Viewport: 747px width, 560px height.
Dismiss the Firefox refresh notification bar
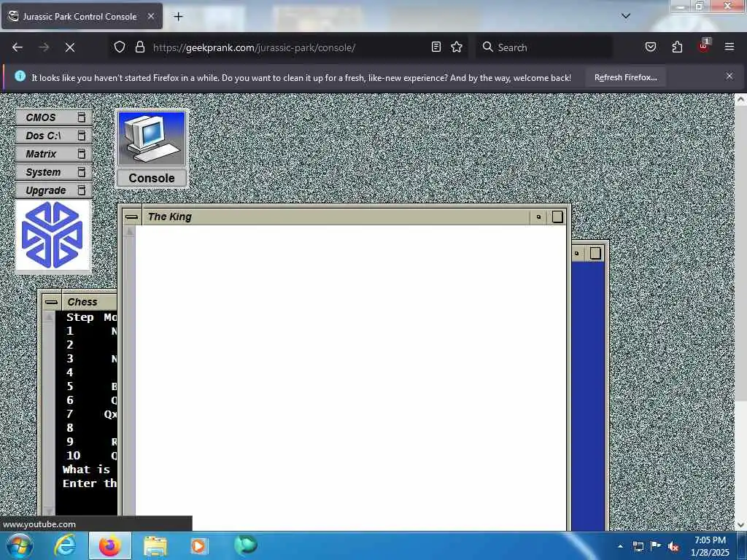coord(729,76)
